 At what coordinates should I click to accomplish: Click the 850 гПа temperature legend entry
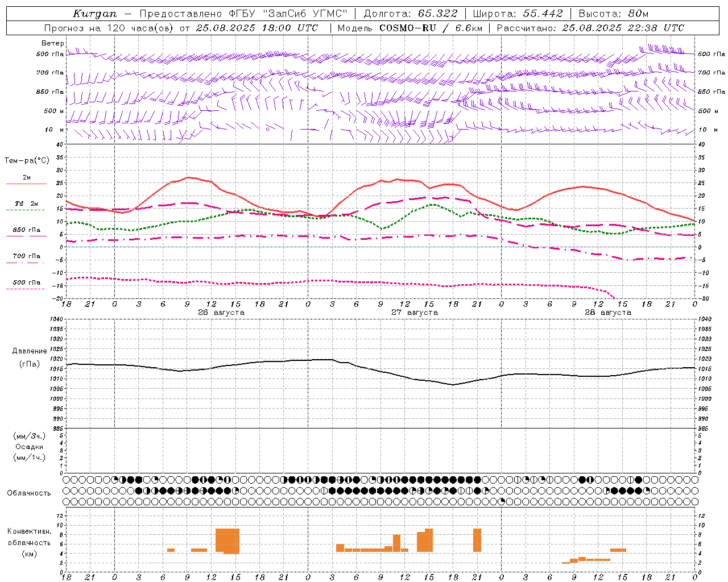(26, 230)
